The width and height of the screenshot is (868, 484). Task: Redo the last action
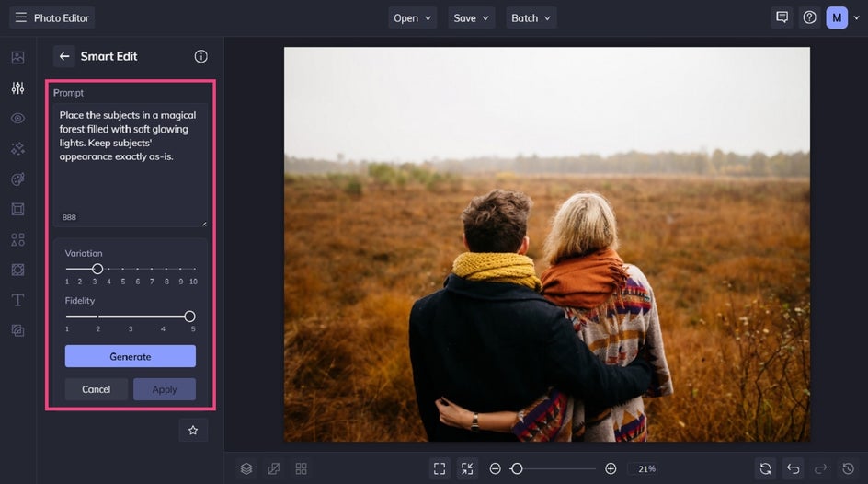tap(820, 469)
